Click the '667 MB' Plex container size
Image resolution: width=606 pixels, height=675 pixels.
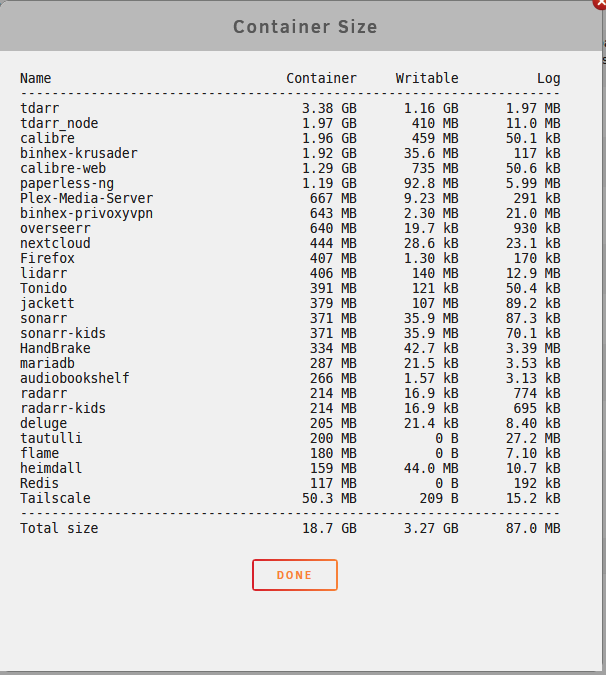click(x=334, y=198)
